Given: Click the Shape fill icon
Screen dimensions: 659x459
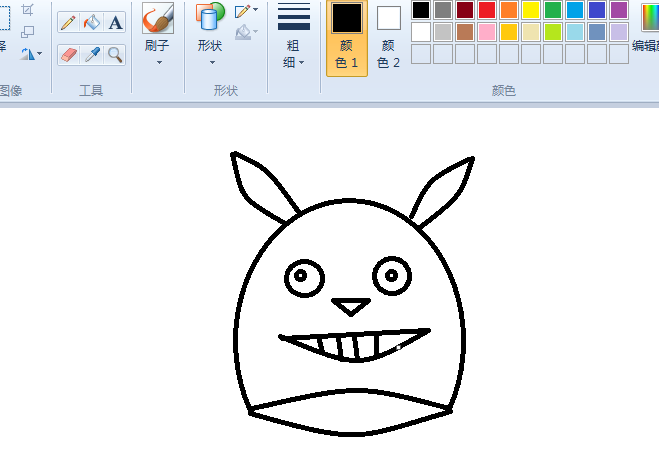Looking at the screenshot, I should coord(243,32).
